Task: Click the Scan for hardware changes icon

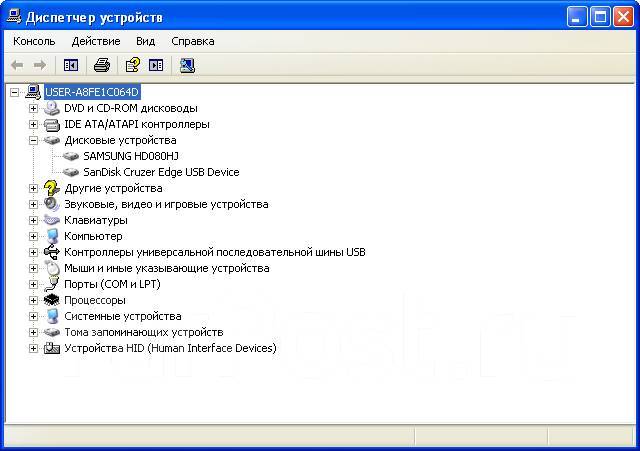Action: [187, 65]
